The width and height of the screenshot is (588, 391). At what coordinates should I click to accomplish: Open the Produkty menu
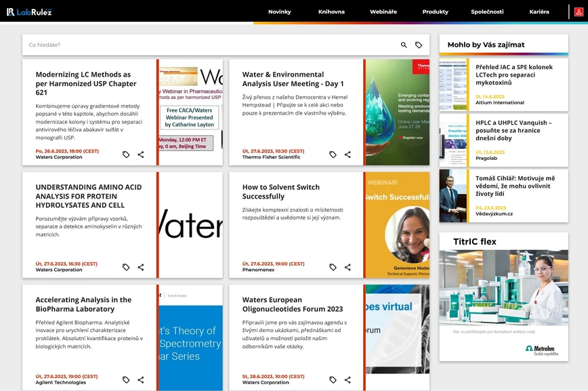tap(436, 12)
